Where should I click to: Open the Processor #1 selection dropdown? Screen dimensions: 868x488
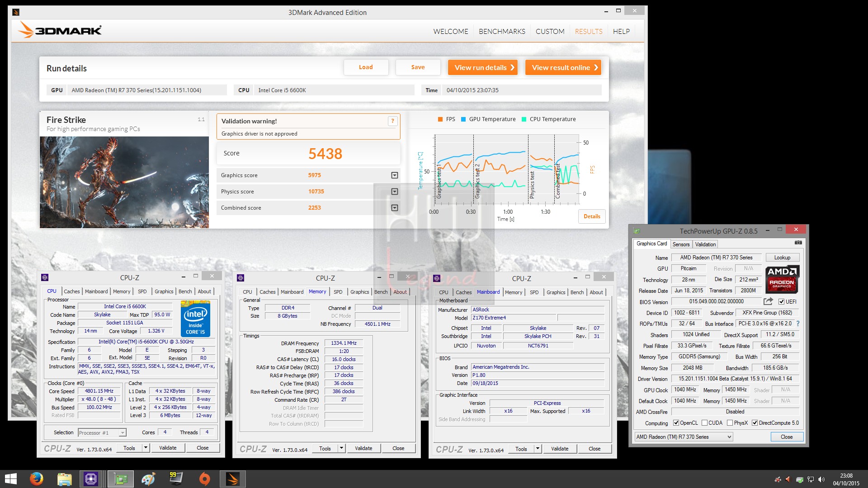tap(102, 433)
